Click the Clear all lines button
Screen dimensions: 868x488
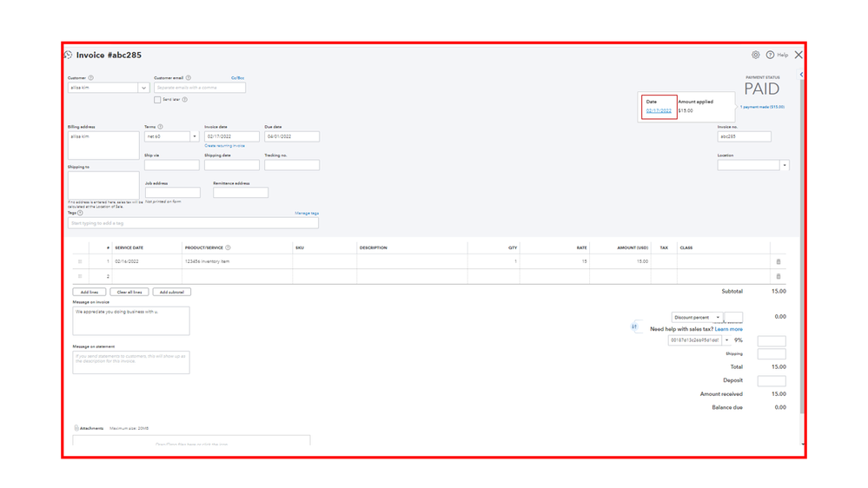tap(129, 292)
